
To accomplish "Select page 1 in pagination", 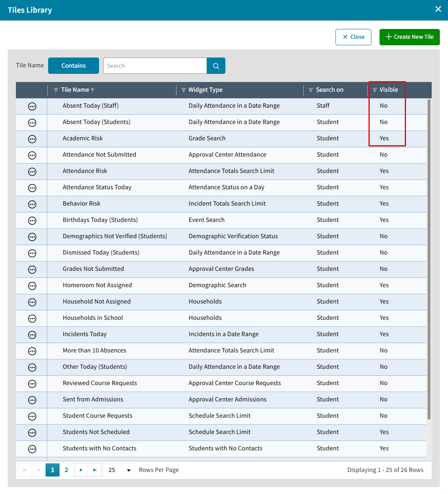I will tap(53, 470).
